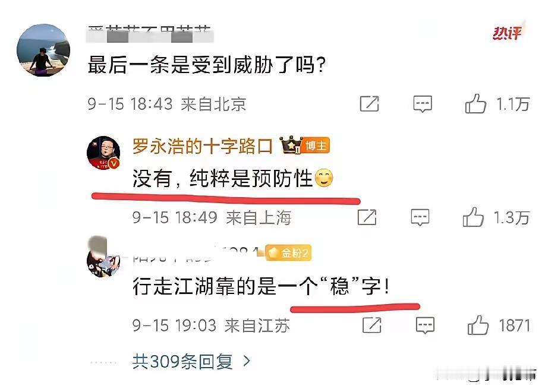Like the reply with 1.3万 likes

[x=473, y=217]
